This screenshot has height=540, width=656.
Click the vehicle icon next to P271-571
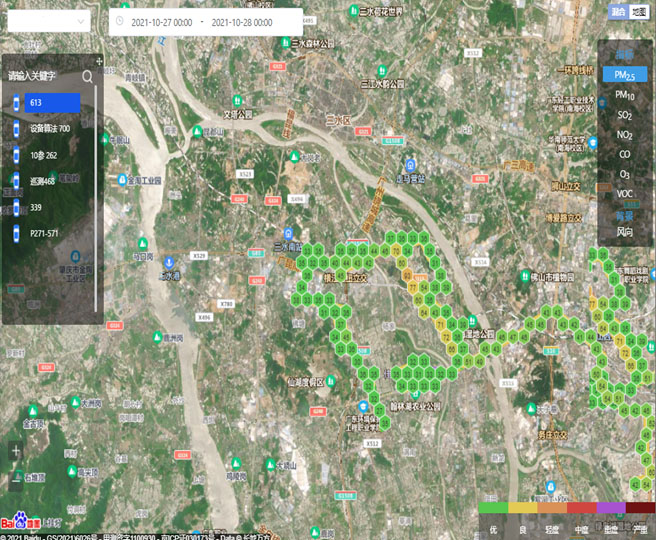click(17, 233)
